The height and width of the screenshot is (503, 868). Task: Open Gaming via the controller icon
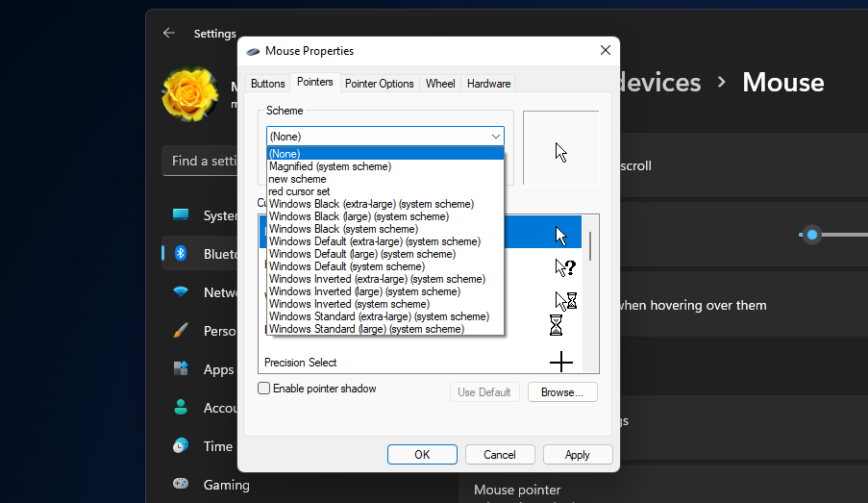181,485
